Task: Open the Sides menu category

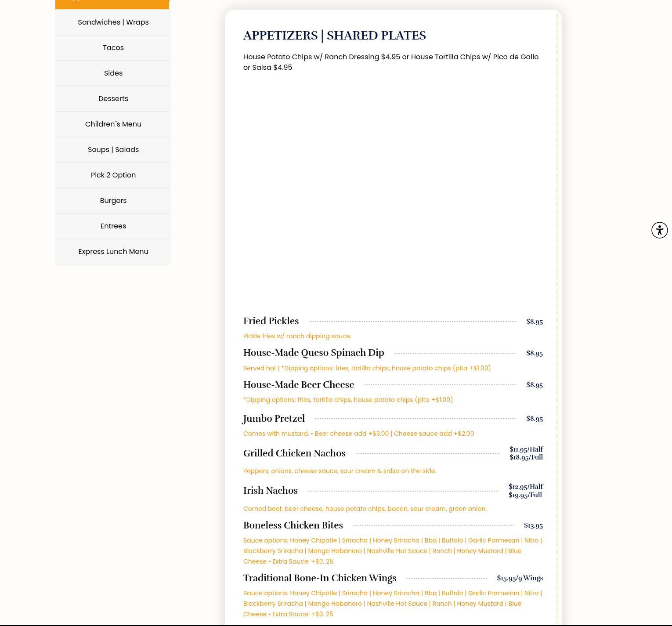Action: coord(113,73)
